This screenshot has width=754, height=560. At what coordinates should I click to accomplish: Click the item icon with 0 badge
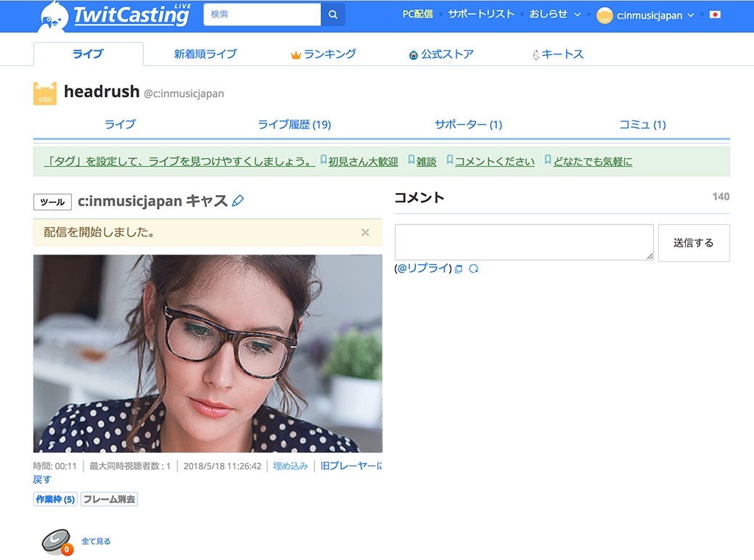pyautogui.click(x=57, y=540)
